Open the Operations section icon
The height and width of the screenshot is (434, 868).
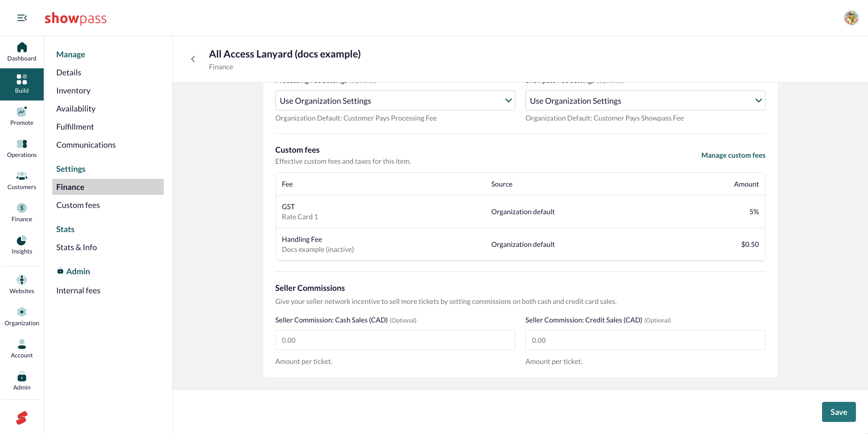click(22, 144)
